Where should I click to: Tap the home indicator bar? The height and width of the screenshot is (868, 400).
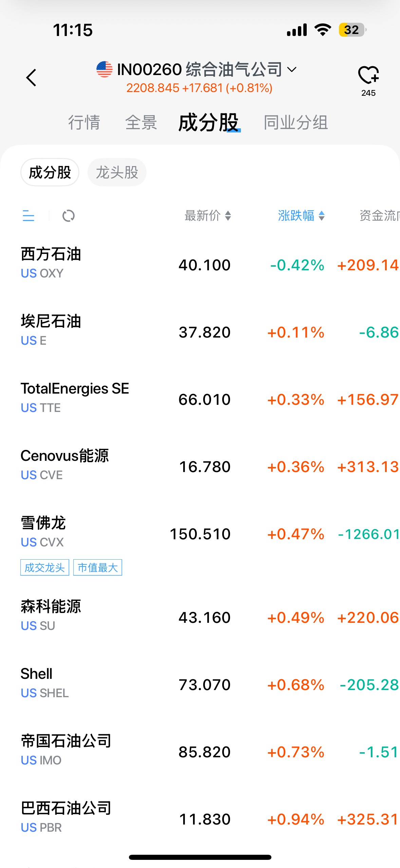(x=200, y=857)
